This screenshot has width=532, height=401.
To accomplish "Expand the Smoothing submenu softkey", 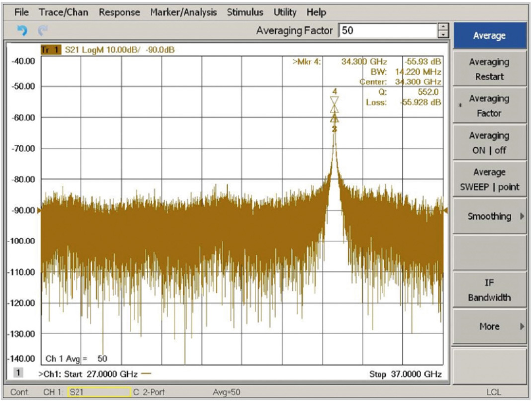I will point(489,216).
